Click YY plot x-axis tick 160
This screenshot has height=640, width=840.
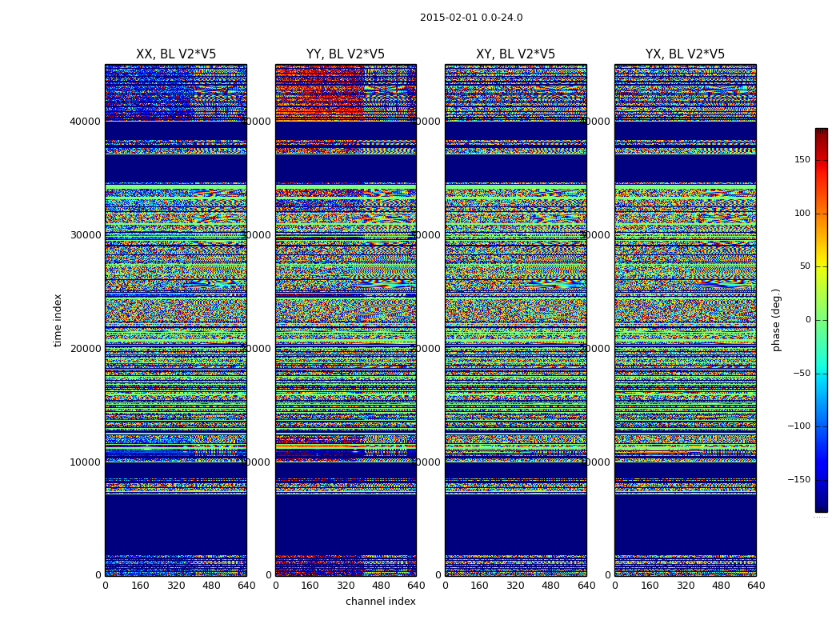click(310, 586)
